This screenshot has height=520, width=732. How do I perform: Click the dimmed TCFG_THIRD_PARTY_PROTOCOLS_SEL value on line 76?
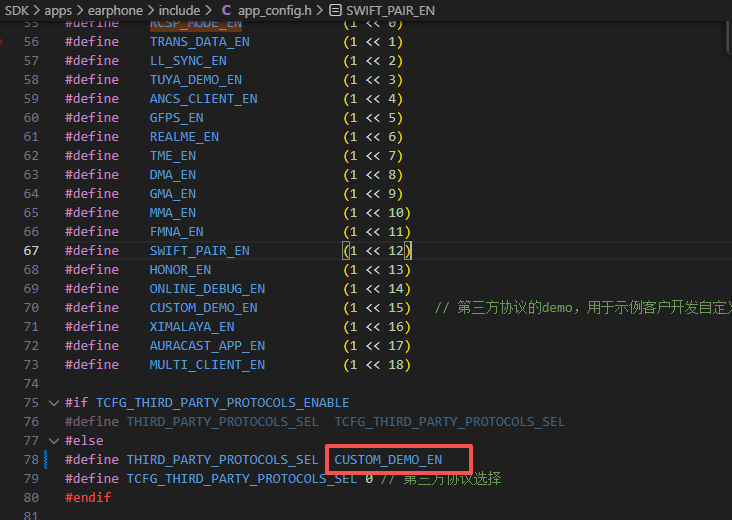[450, 422]
